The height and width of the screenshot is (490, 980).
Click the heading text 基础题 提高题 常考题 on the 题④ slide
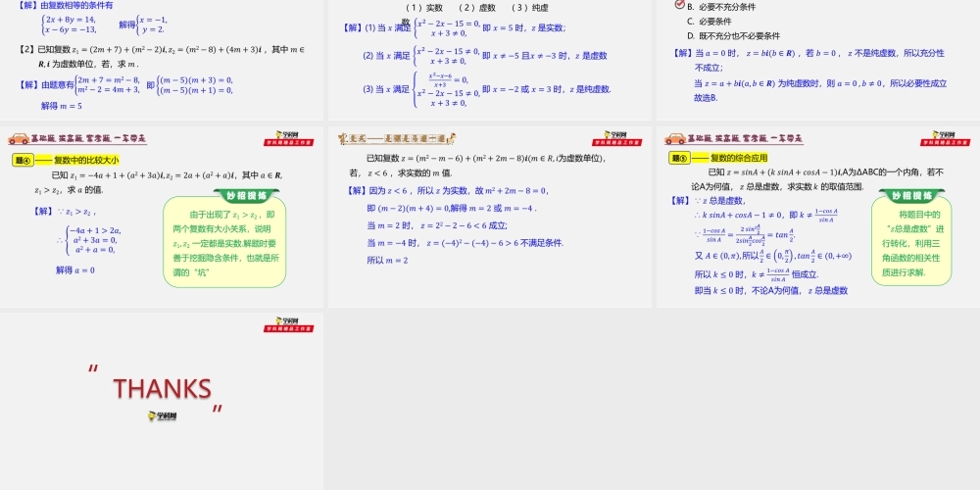pos(88,139)
